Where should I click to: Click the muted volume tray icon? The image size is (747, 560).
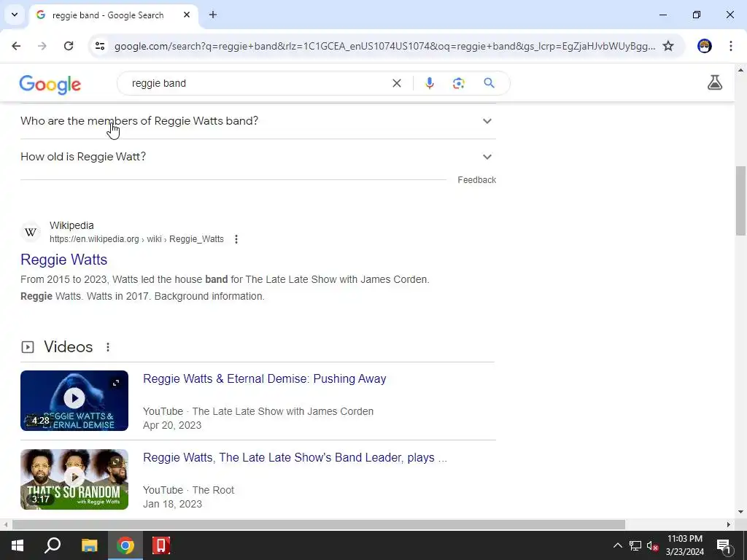coord(652,545)
